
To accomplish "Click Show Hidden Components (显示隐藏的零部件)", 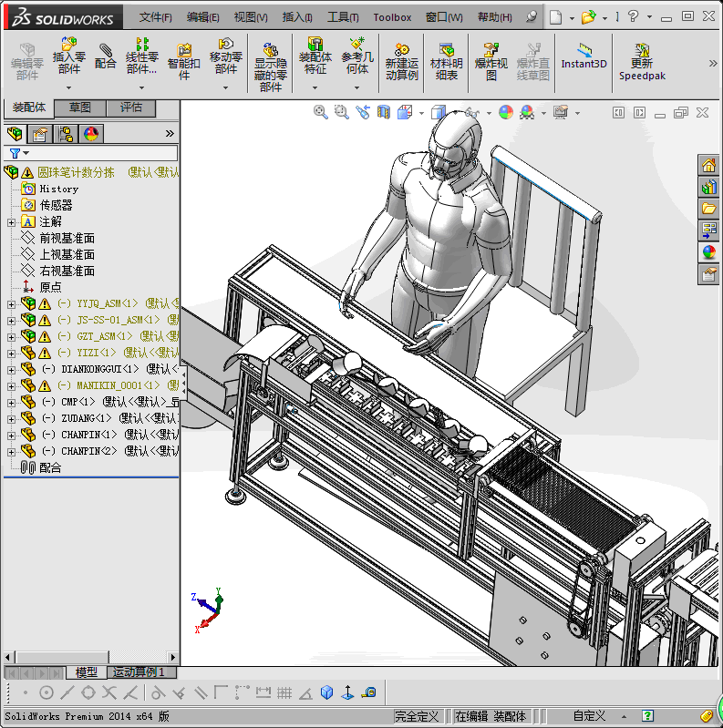I will [271, 67].
